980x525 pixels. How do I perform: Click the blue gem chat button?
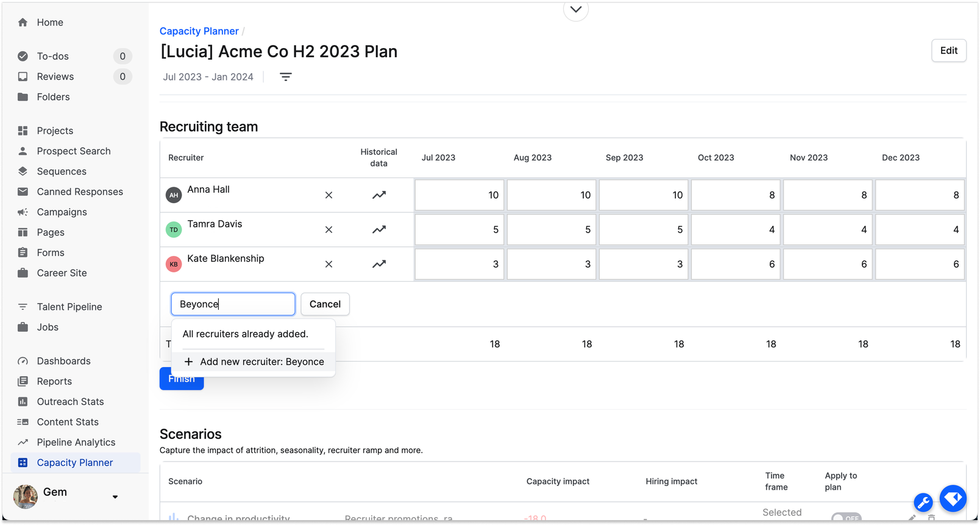click(953, 499)
